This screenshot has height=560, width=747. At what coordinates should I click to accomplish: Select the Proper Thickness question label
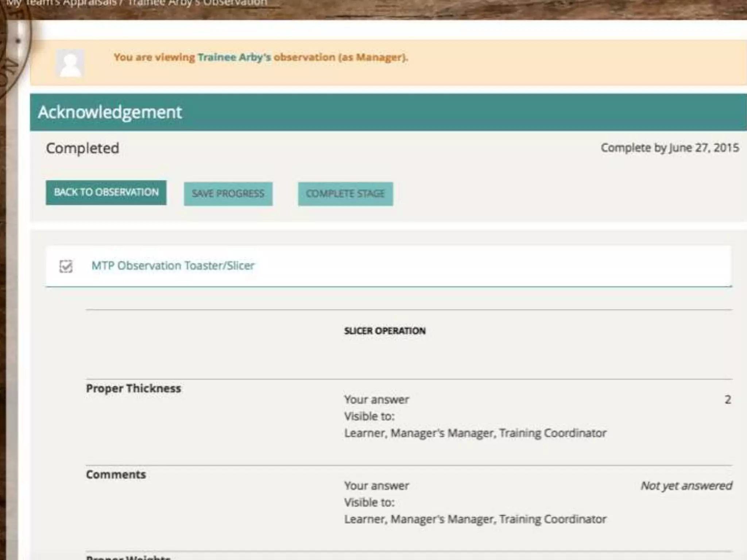(133, 388)
